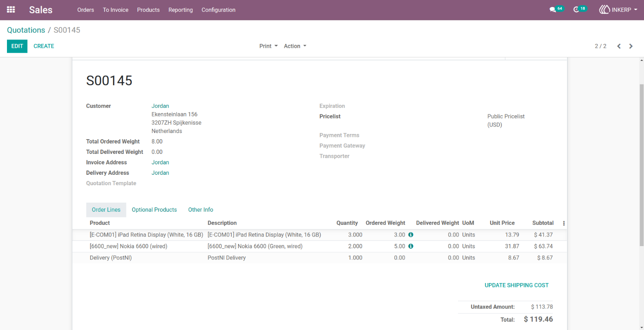The height and width of the screenshot is (330, 644).
Task: Open the apps grid menu icon
Action: [11, 10]
